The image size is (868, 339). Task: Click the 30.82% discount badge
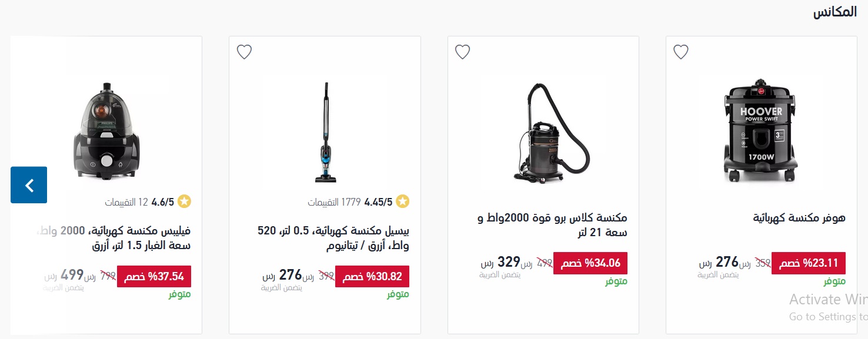(372, 277)
